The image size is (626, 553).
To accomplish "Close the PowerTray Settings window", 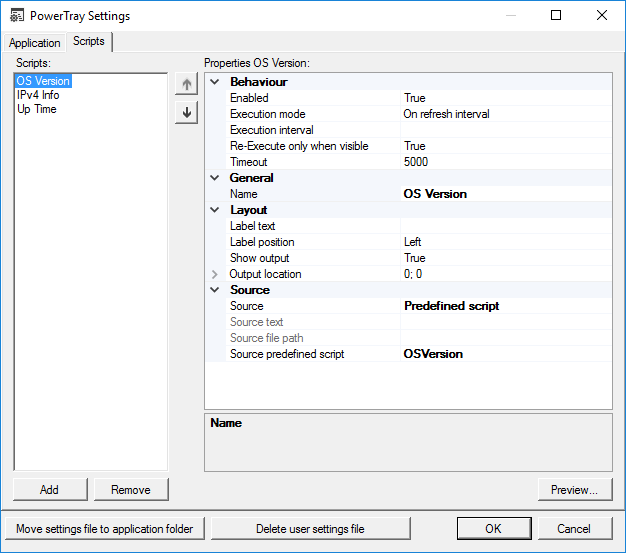I will pos(602,15).
